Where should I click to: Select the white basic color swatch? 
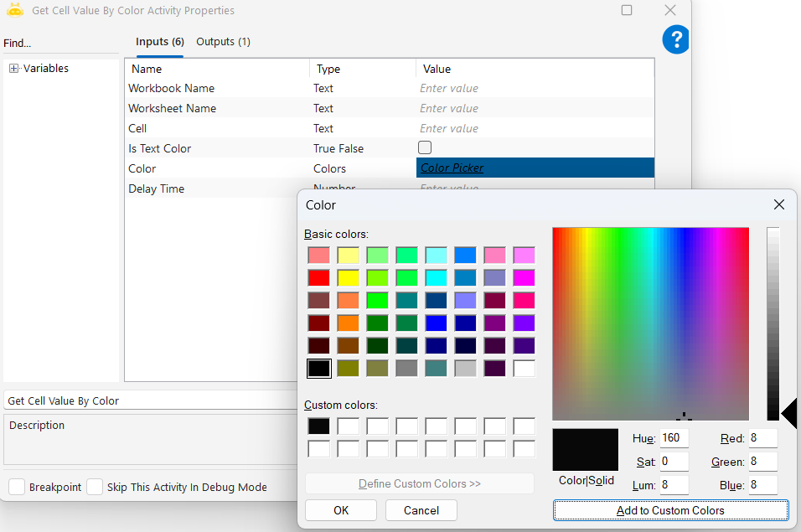[x=524, y=368]
